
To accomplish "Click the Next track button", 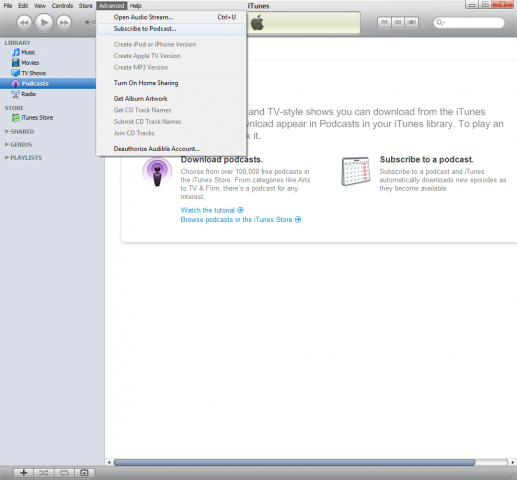I will pyautogui.click(x=64, y=23).
